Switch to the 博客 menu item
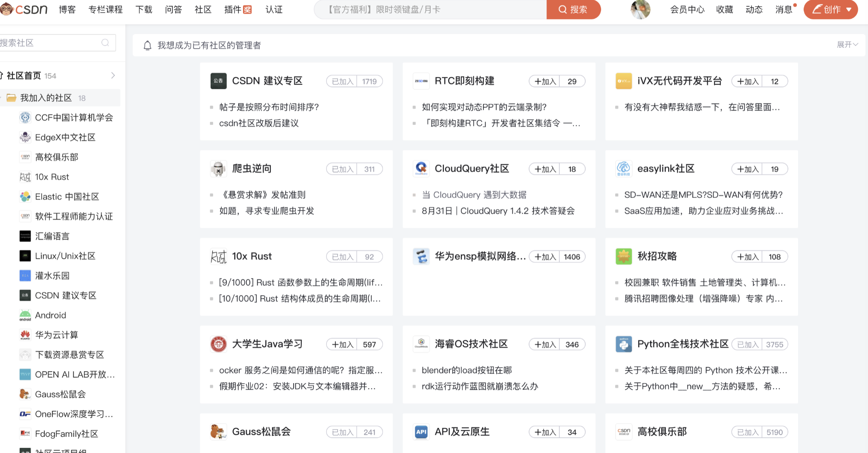 (x=67, y=9)
